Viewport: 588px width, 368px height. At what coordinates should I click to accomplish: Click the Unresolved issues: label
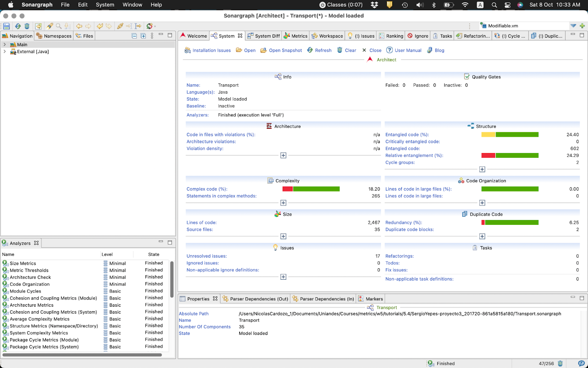click(x=207, y=256)
